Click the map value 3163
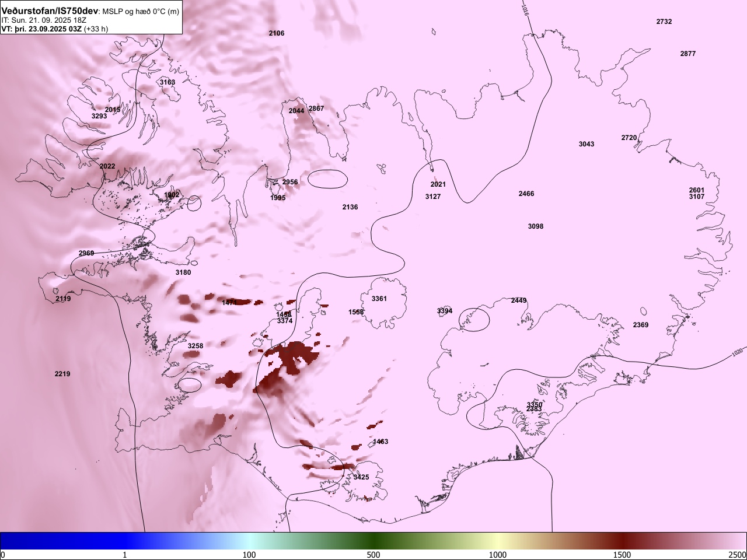The width and height of the screenshot is (747, 560). tap(167, 82)
